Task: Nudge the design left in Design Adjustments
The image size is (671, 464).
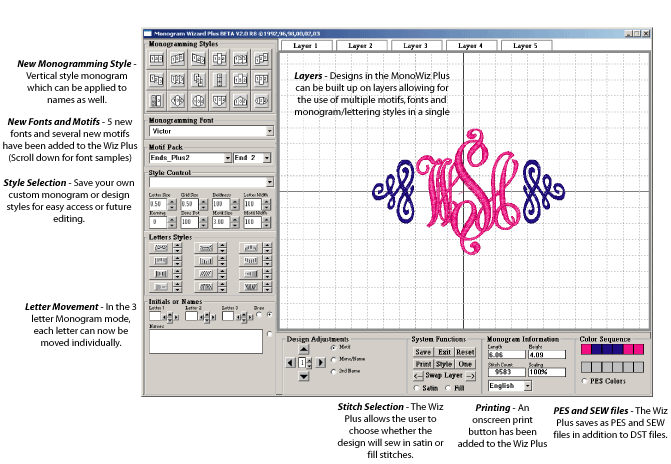Action: 291,363
